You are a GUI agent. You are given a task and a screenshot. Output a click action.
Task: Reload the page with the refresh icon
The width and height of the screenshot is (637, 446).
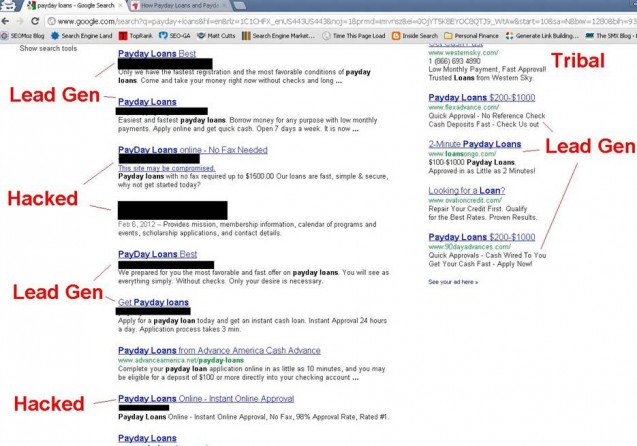(x=35, y=21)
